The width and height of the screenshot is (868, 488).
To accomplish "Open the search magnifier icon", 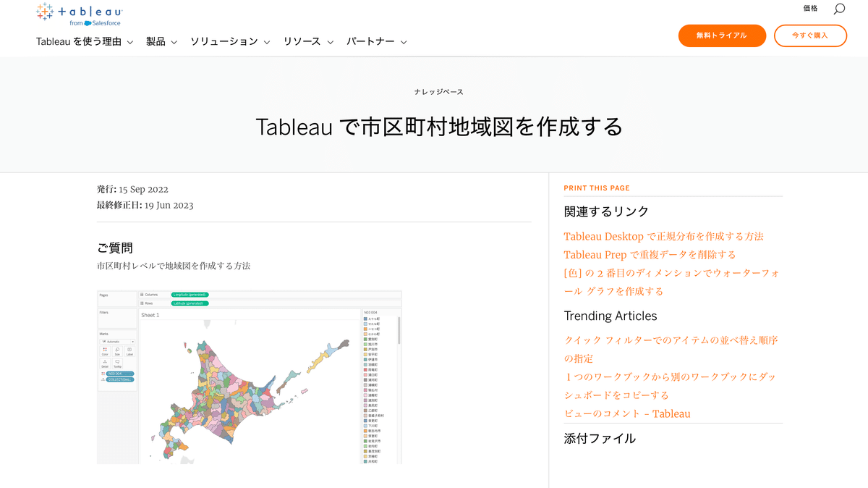I will (839, 9).
